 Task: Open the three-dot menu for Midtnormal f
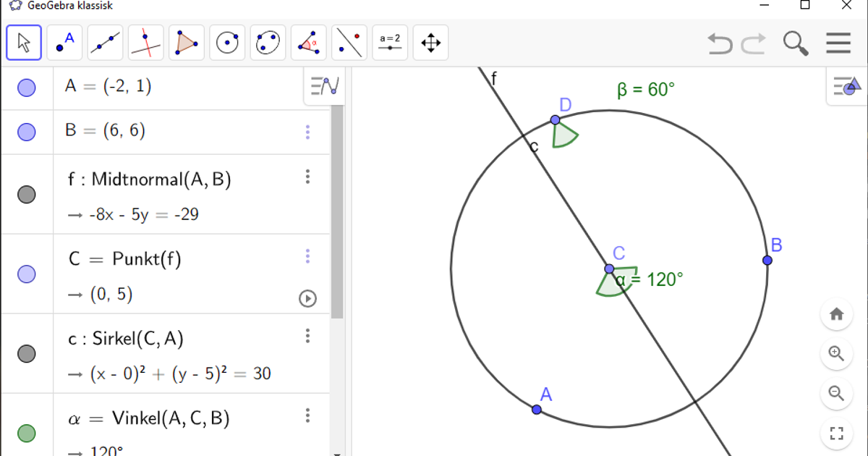click(307, 176)
